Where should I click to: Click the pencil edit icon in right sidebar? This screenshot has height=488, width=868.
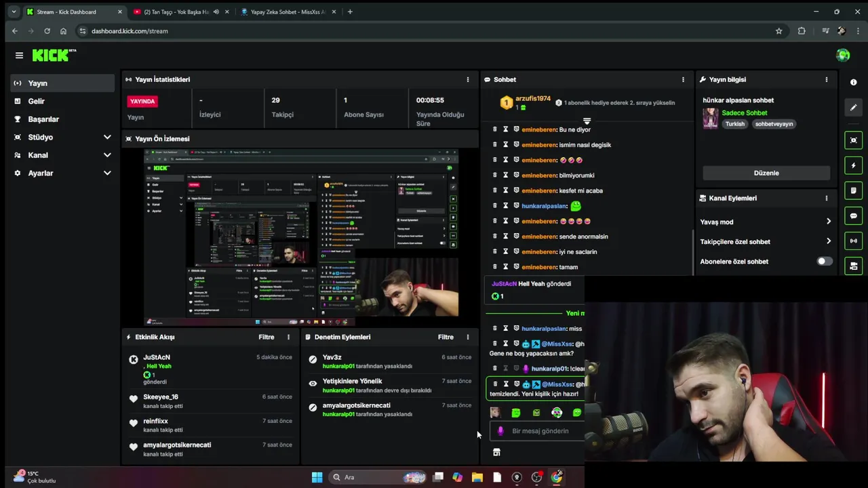click(x=853, y=107)
